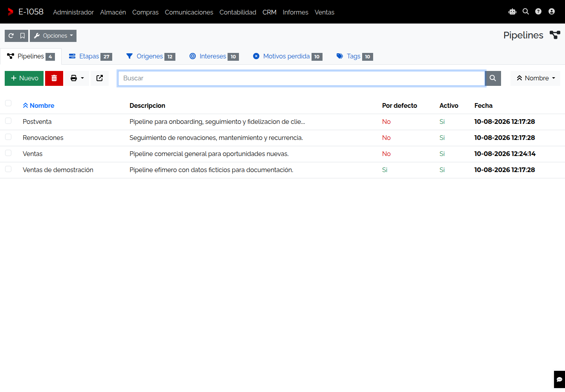Bookmark this page with the bookmark icon

click(x=22, y=36)
